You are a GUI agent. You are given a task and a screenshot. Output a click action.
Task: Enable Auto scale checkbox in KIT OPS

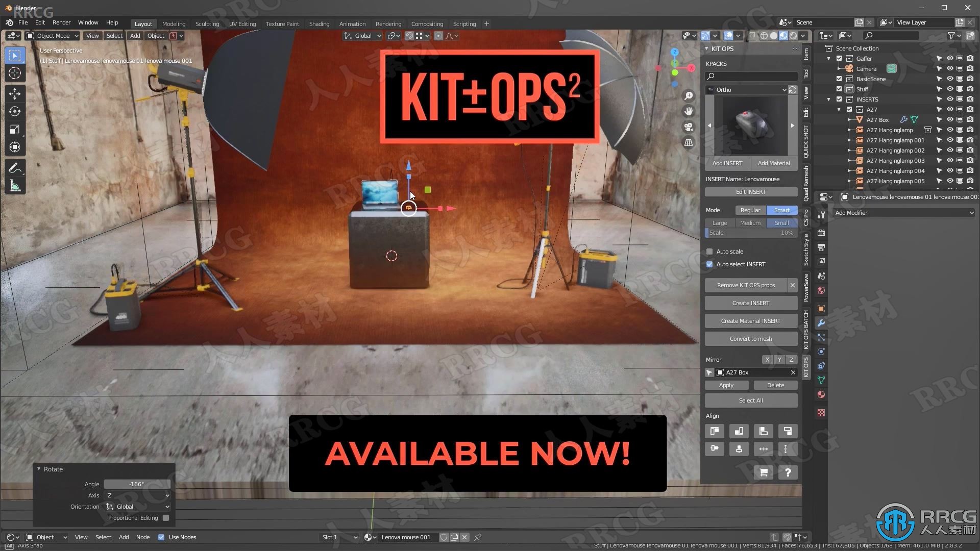(710, 251)
